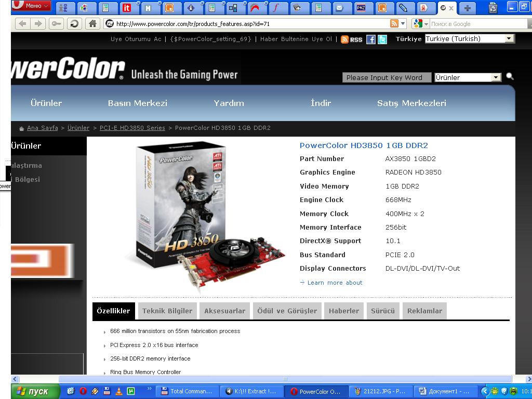Image resolution: width=532 pixels, height=399 pixels.
Task: Reload the page with the refresh icon
Action: tap(74, 24)
